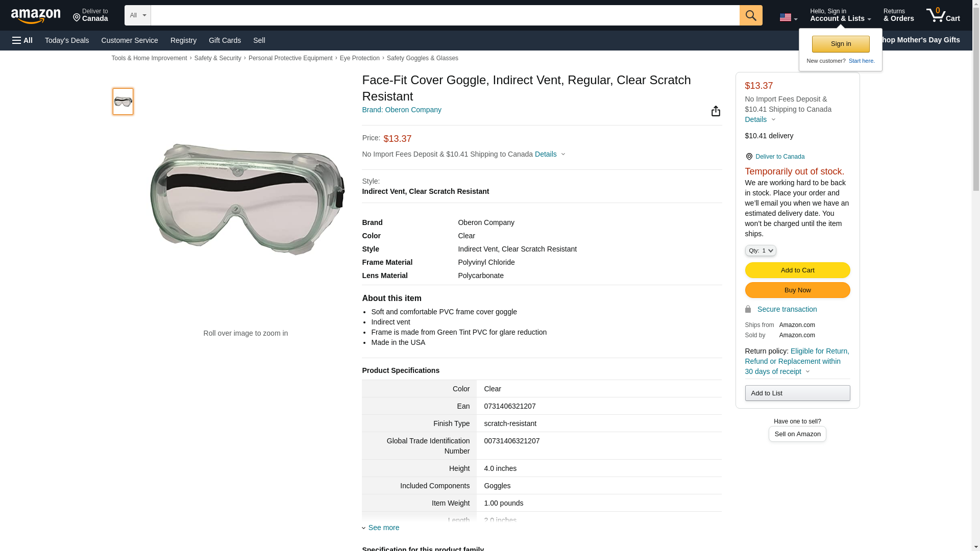980x551 pixels.
Task: Open Today's Deals in the nav bar
Action: [x=67, y=40]
